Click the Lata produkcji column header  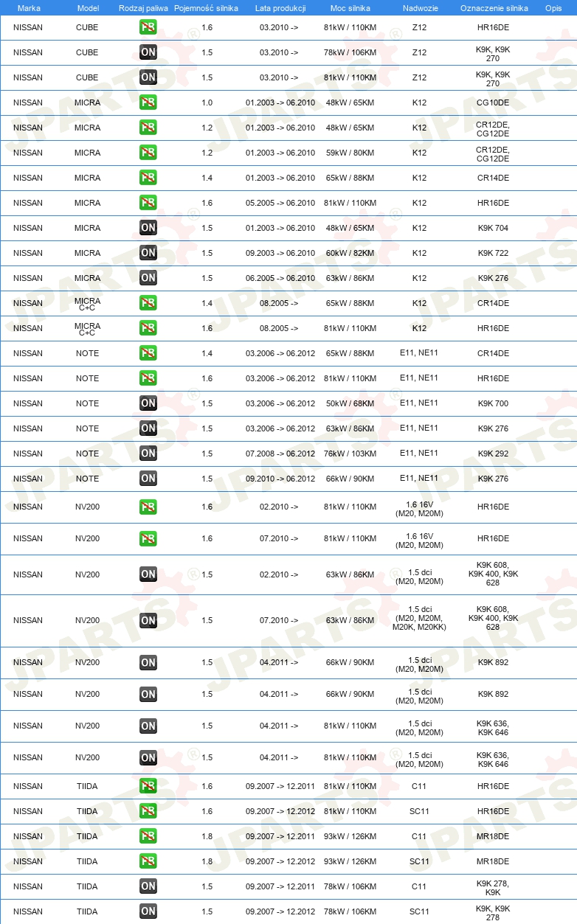[x=280, y=8]
